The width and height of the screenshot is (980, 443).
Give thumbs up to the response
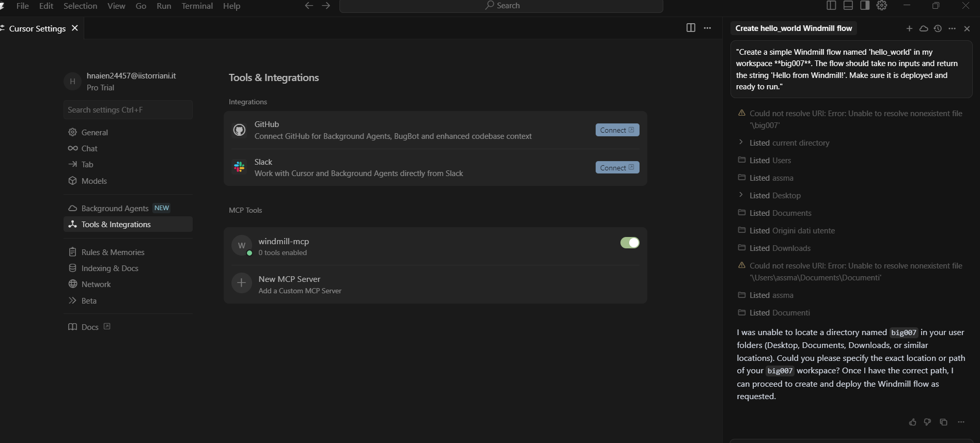click(913, 422)
